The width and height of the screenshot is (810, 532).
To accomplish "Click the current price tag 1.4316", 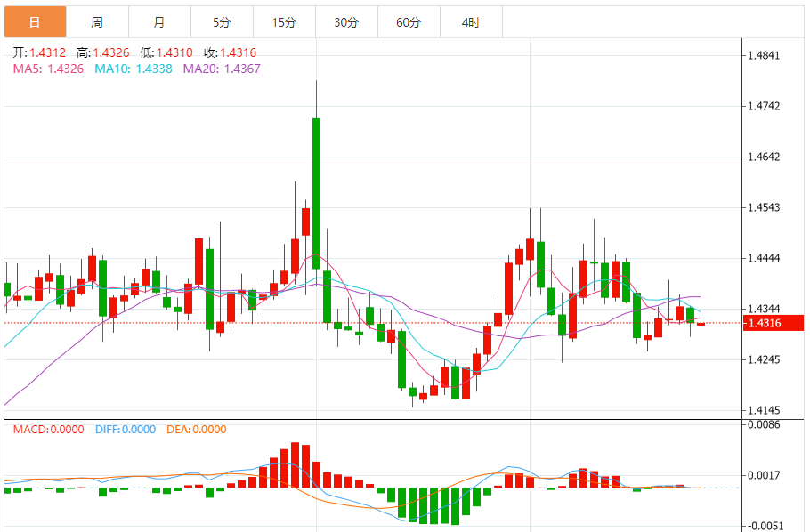I will 773,323.
